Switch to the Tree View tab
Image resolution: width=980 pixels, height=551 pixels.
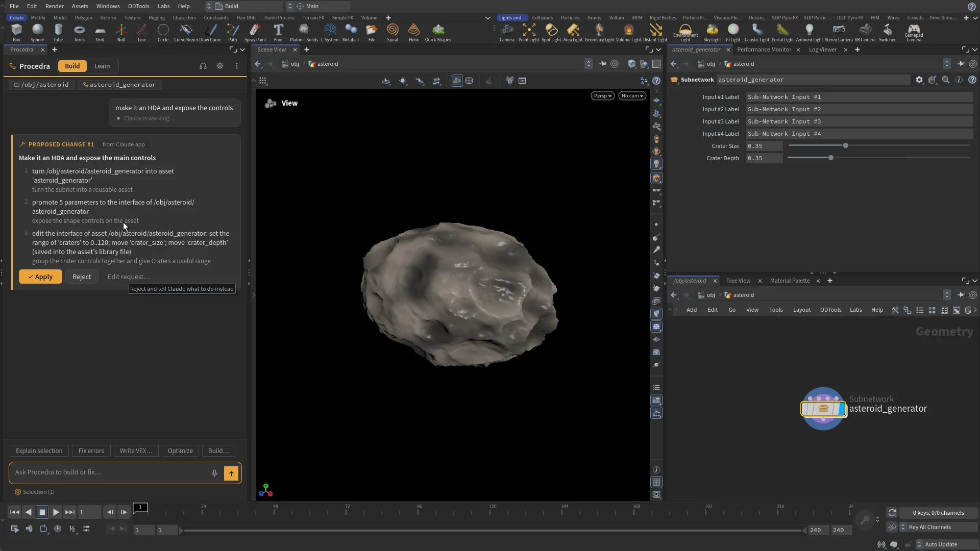pos(738,281)
